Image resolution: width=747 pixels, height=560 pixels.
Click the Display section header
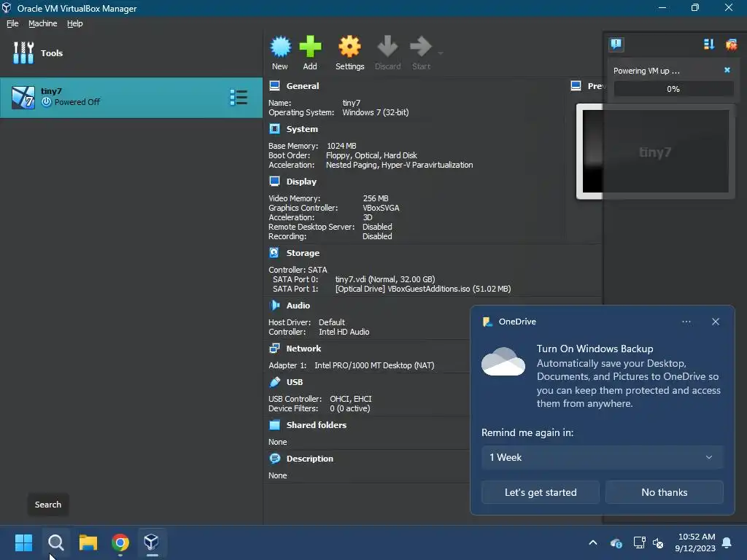(301, 182)
